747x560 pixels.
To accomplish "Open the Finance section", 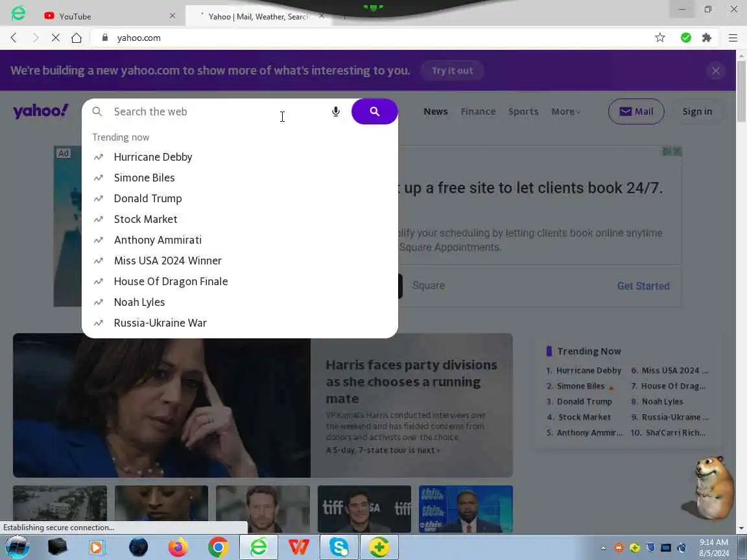I will (478, 111).
